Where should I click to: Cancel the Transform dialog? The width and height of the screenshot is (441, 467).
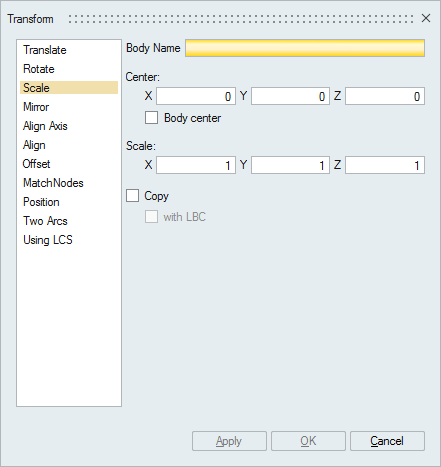pyautogui.click(x=387, y=441)
